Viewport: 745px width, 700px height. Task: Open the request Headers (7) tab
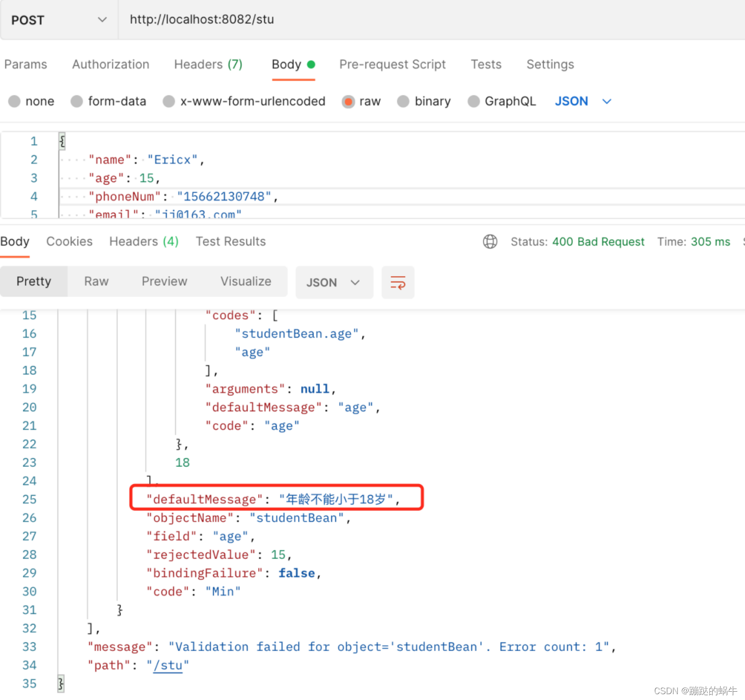point(208,64)
